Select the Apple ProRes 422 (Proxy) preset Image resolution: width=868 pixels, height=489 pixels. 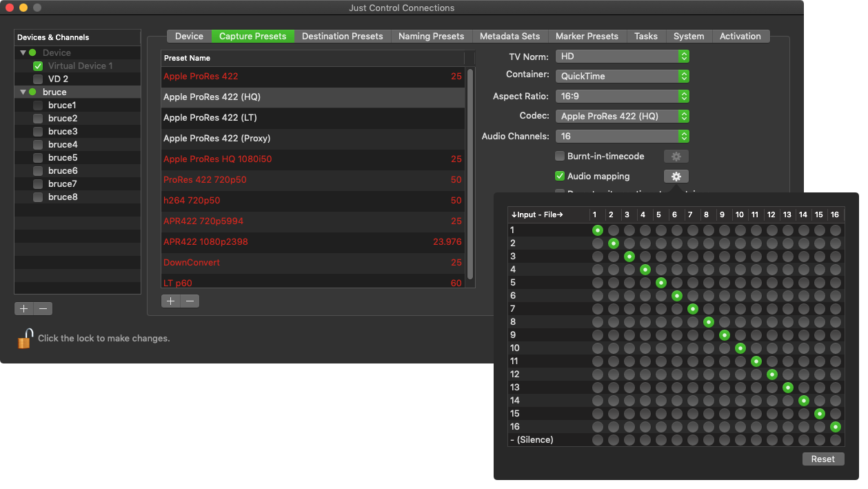313,139
